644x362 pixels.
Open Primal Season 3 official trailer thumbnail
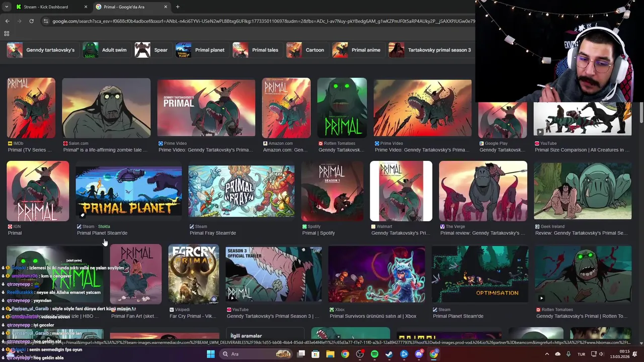click(274, 275)
